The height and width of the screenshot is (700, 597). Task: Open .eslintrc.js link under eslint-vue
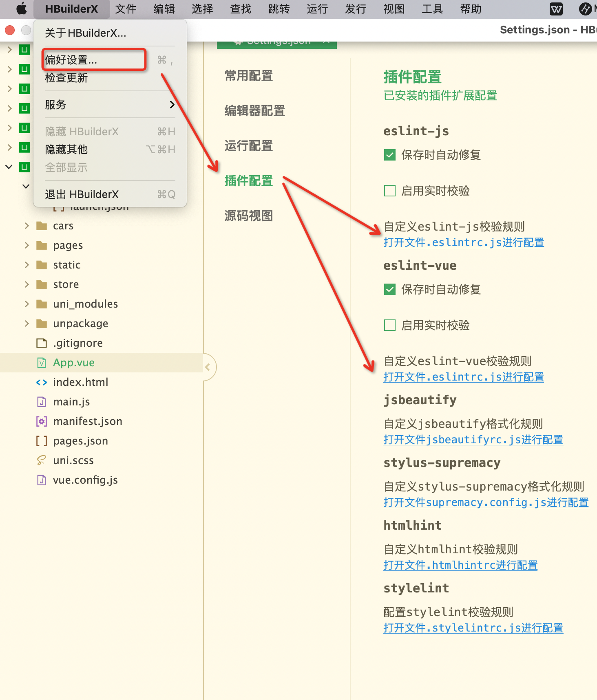[x=464, y=377]
